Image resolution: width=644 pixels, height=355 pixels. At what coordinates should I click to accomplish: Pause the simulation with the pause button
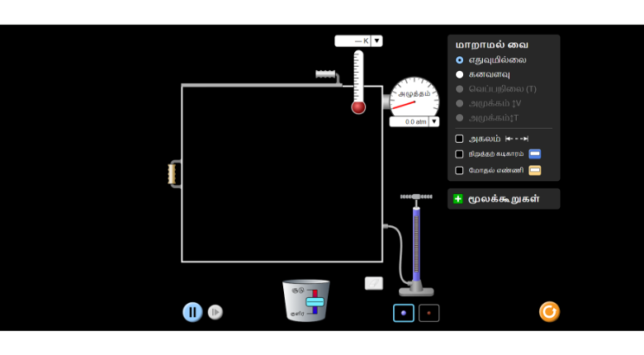click(192, 312)
